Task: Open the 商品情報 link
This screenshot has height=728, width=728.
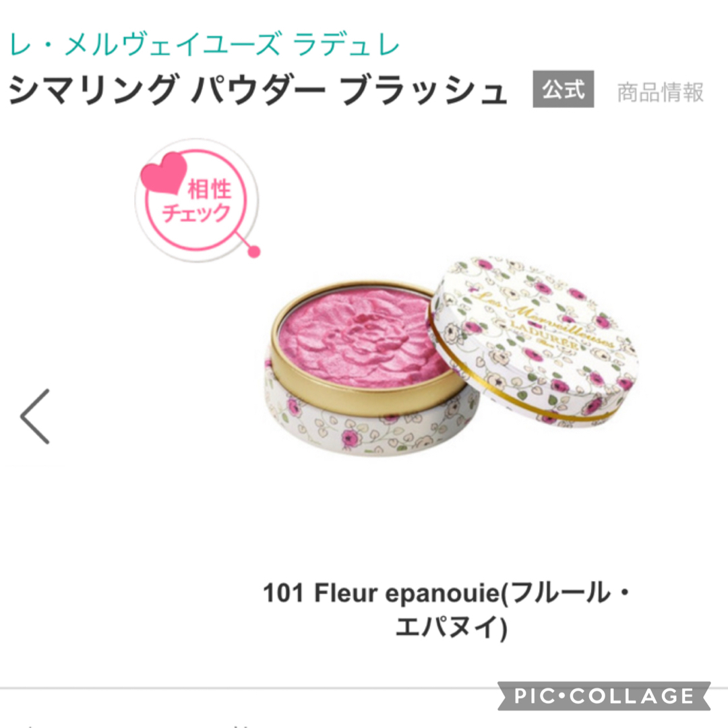Action: pos(660,92)
